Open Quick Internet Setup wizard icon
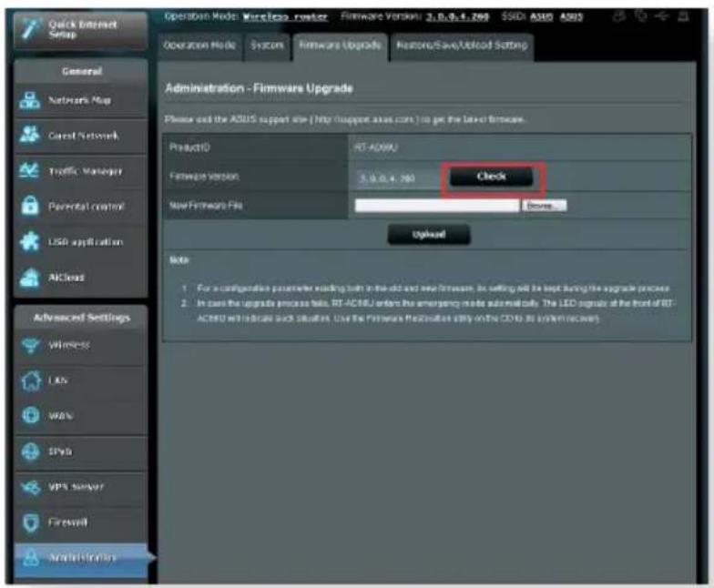 [x=30, y=29]
